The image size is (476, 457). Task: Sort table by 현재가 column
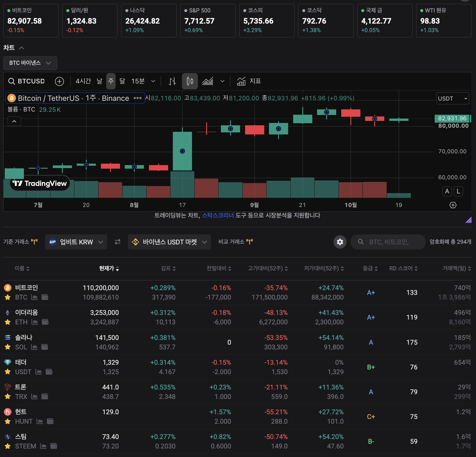109,268
